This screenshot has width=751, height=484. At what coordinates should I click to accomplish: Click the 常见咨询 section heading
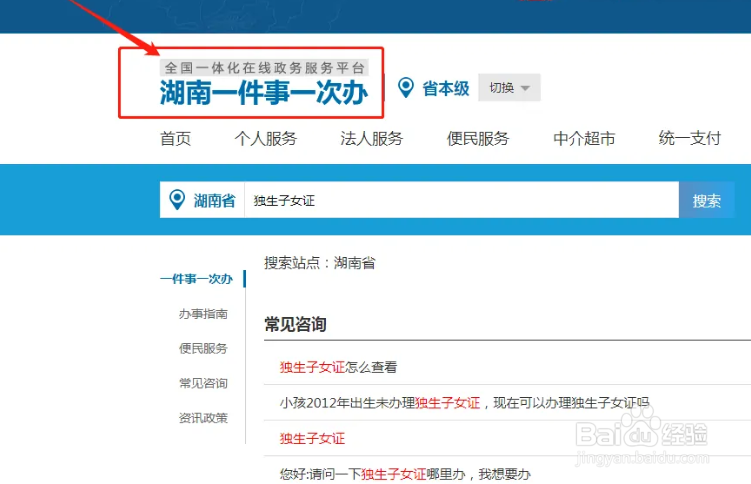[x=295, y=325]
